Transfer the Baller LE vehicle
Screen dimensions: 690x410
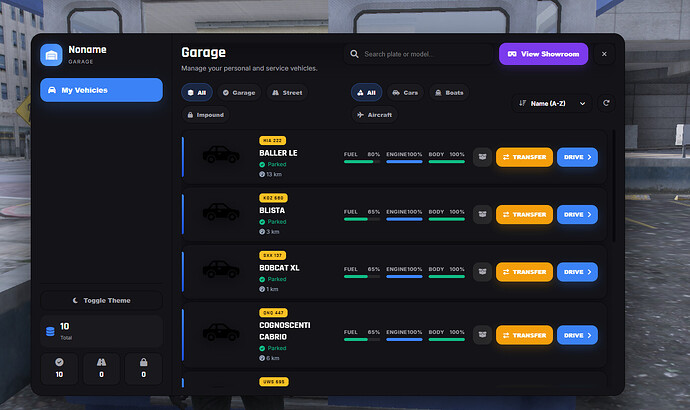coord(524,157)
